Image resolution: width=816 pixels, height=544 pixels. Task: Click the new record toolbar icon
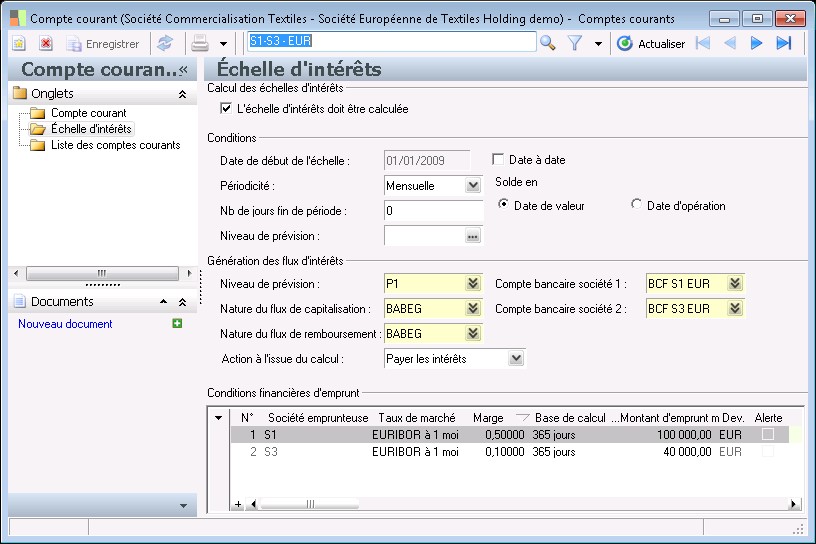[19, 43]
